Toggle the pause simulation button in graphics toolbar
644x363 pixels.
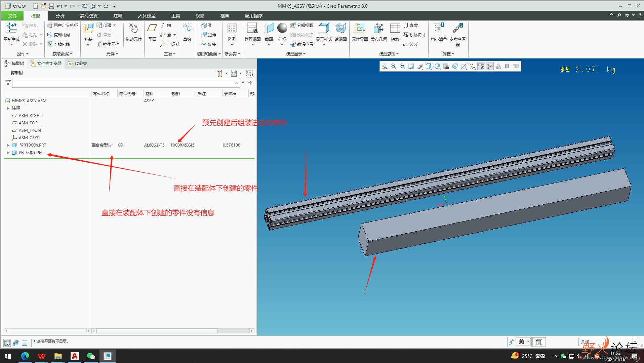[x=507, y=67]
